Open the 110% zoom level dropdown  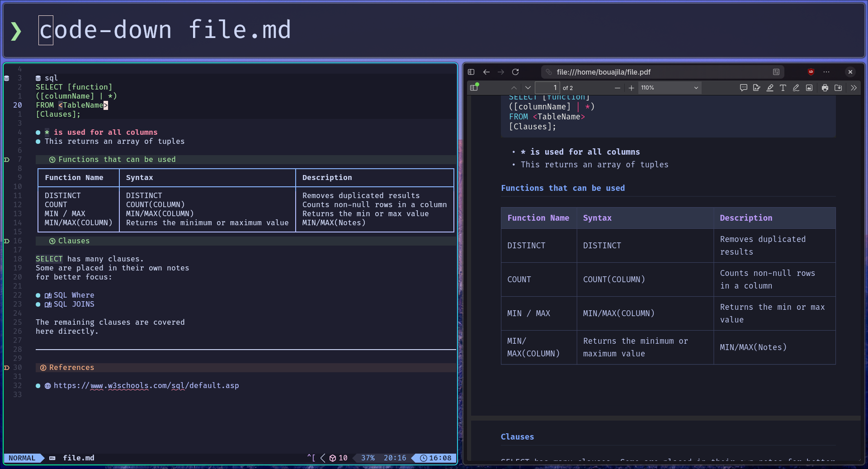[x=670, y=88]
